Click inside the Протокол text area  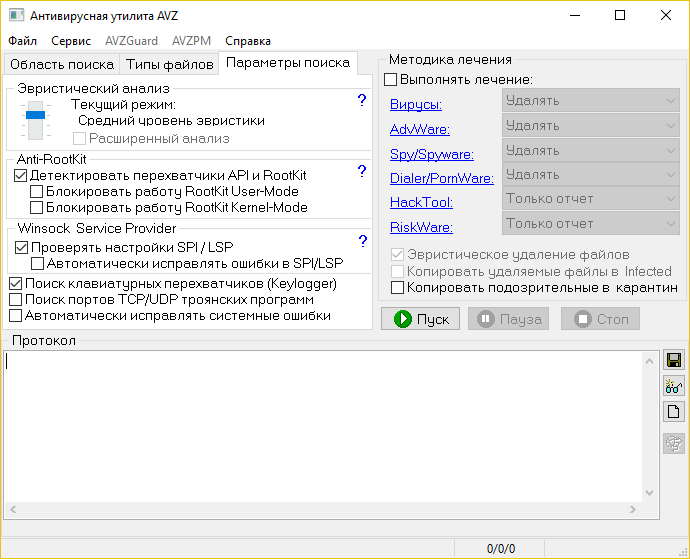323,427
